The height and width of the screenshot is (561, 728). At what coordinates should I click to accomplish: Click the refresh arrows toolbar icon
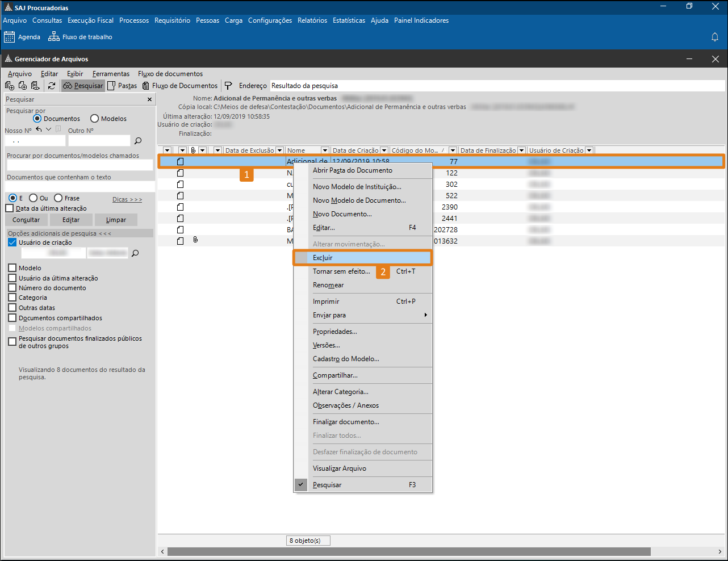(52, 86)
